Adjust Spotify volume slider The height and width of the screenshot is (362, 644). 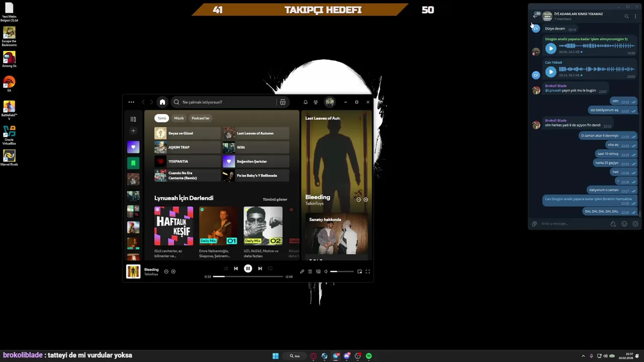point(341,271)
